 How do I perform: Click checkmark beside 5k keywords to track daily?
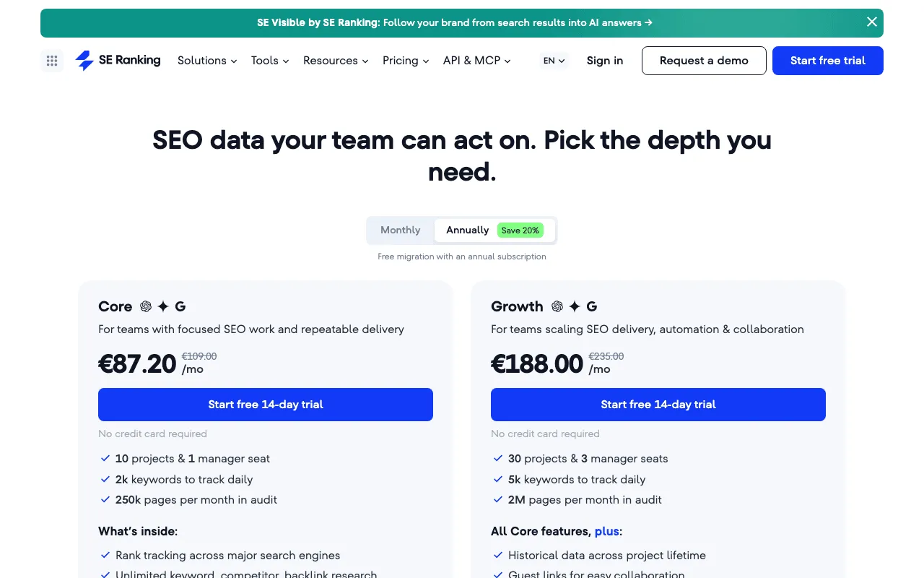click(x=498, y=479)
